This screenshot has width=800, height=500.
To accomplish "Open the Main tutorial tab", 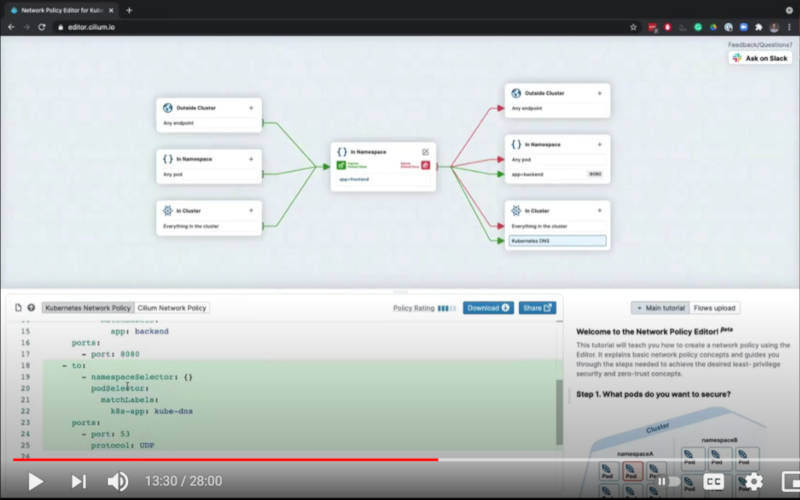I will pyautogui.click(x=660, y=308).
